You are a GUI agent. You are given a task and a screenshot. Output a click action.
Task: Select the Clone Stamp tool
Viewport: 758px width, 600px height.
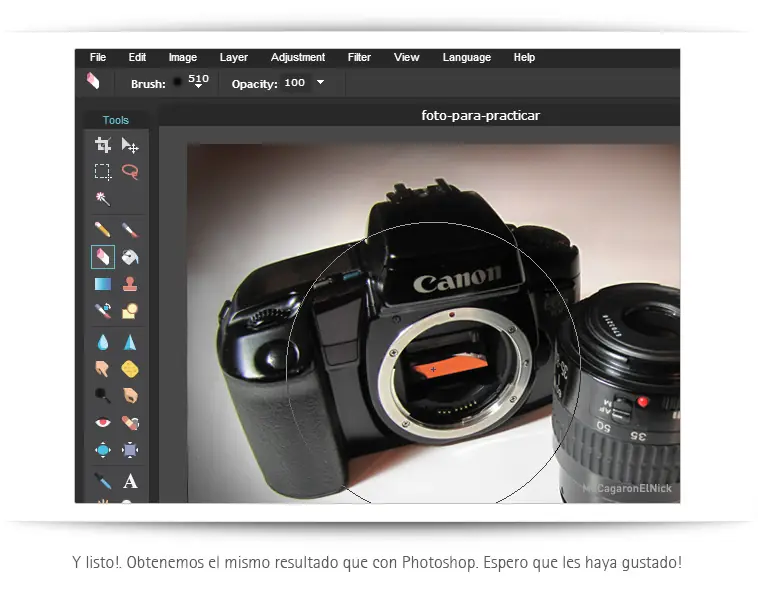point(130,284)
